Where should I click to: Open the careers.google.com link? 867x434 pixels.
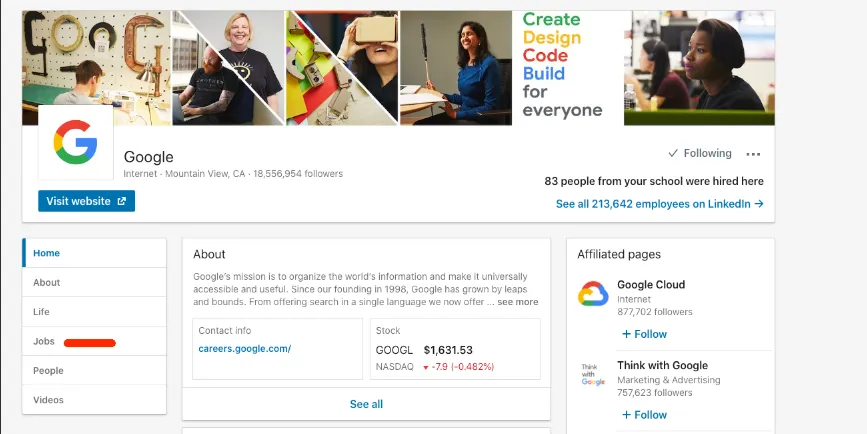245,349
